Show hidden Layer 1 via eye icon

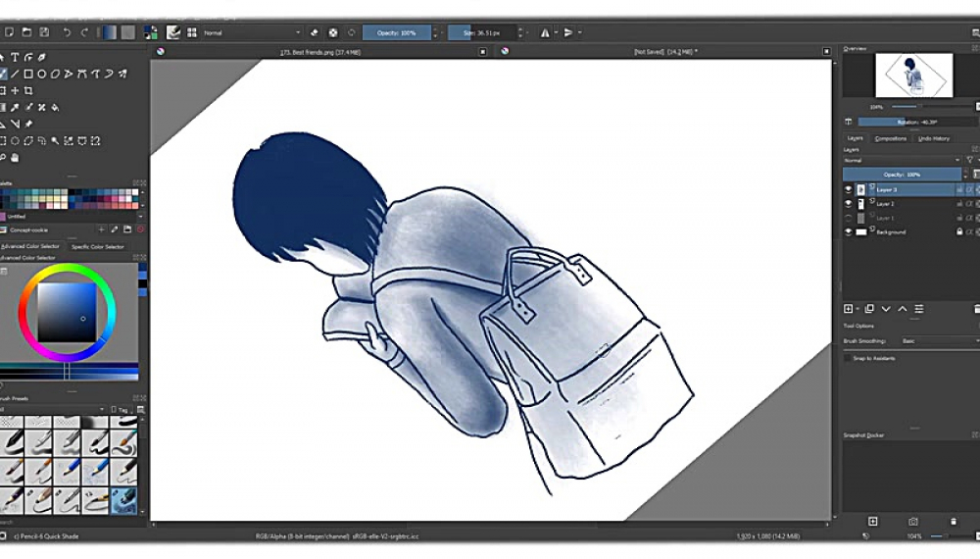click(849, 218)
